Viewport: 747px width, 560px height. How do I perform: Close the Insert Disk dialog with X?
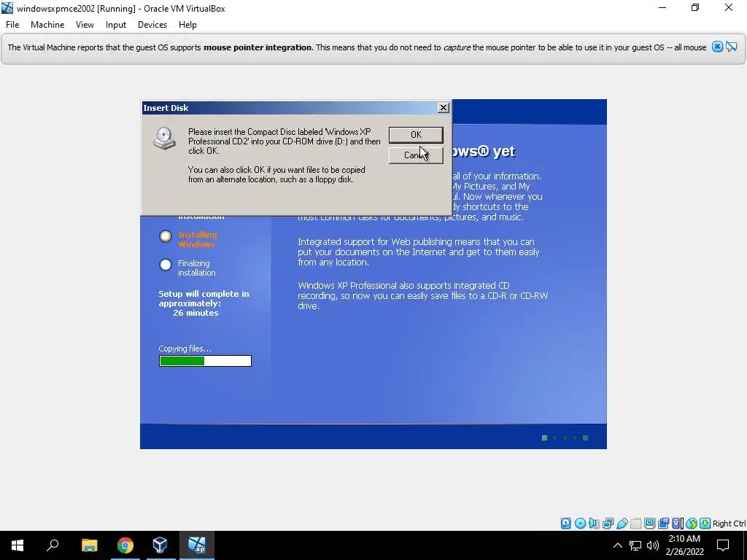click(x=443, y=108)
